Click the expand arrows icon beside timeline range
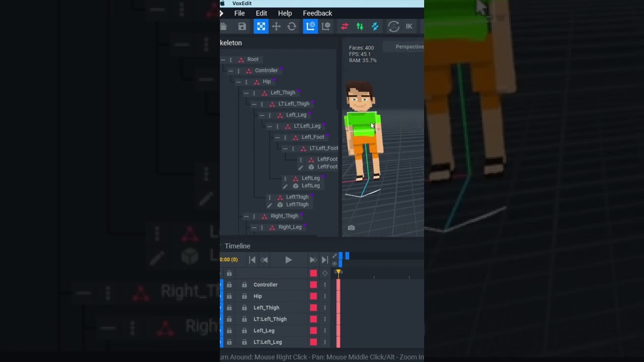The height and width of the screenshot is (362, 644). point(335,256)
